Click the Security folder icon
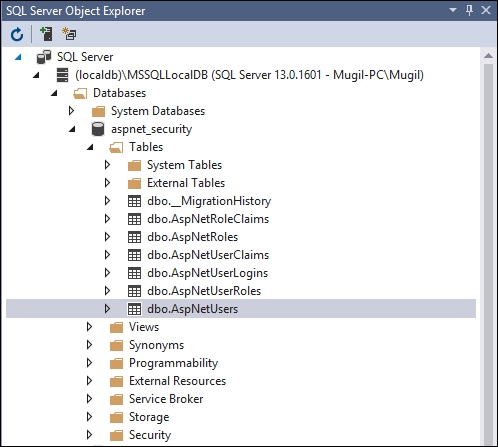Screen dimensions: 498x447 pos(116,435)
